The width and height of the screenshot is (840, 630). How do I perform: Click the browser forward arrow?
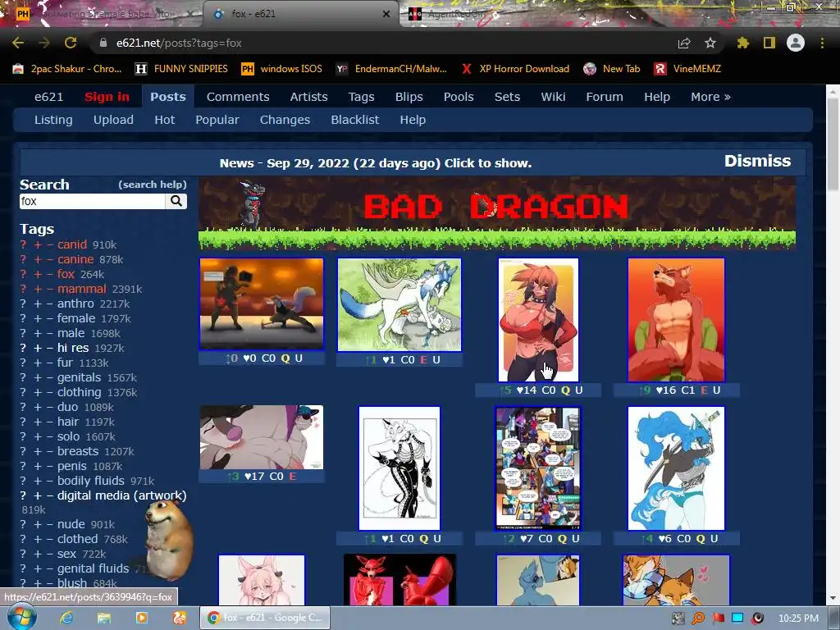tap(44, 43)
